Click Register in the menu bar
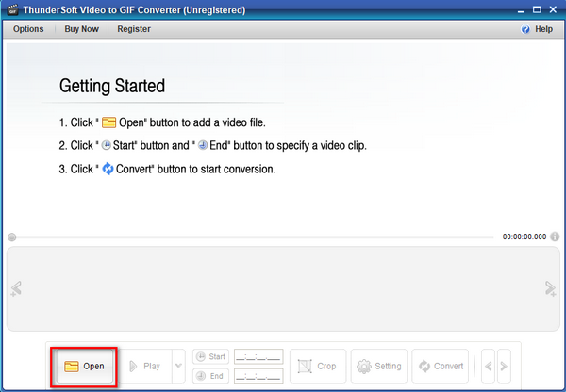The image size is (566, 392). coord(134,29)
